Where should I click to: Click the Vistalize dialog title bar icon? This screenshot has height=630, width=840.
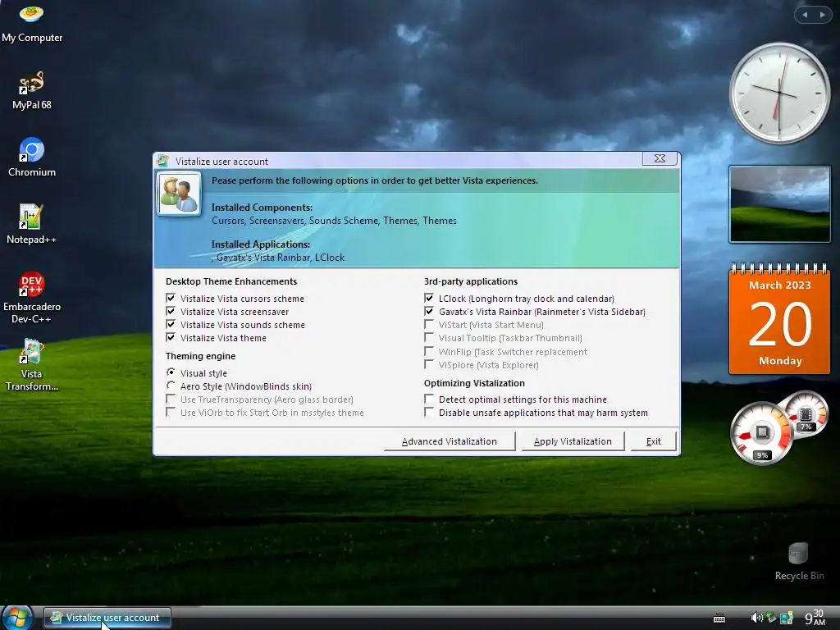[163, 161]
